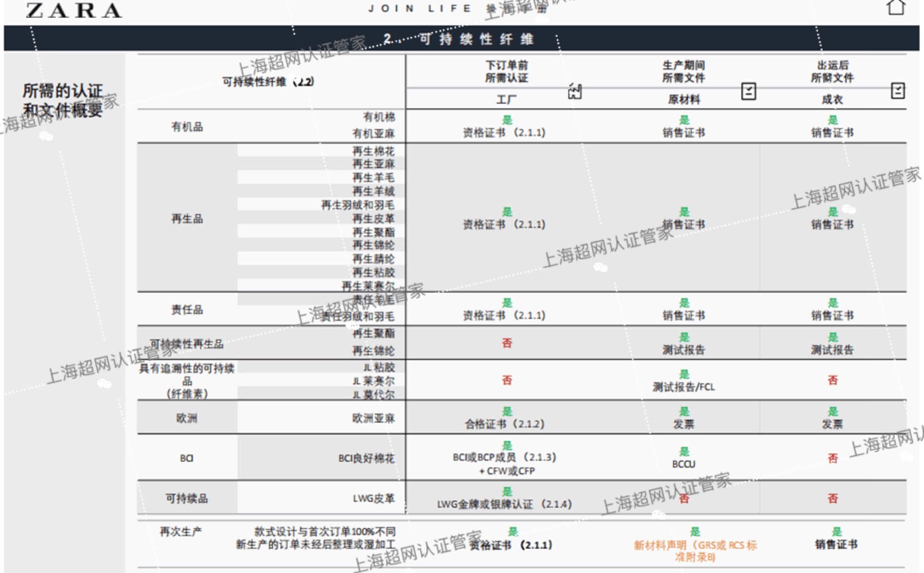Select the section title 2. 可持续性纤维
924x573 pixels.
(459, 39)
